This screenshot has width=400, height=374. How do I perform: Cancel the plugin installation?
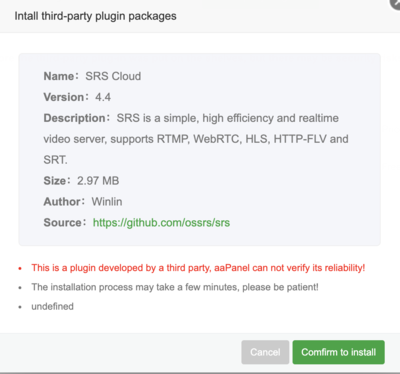click(x=265, y=352)
